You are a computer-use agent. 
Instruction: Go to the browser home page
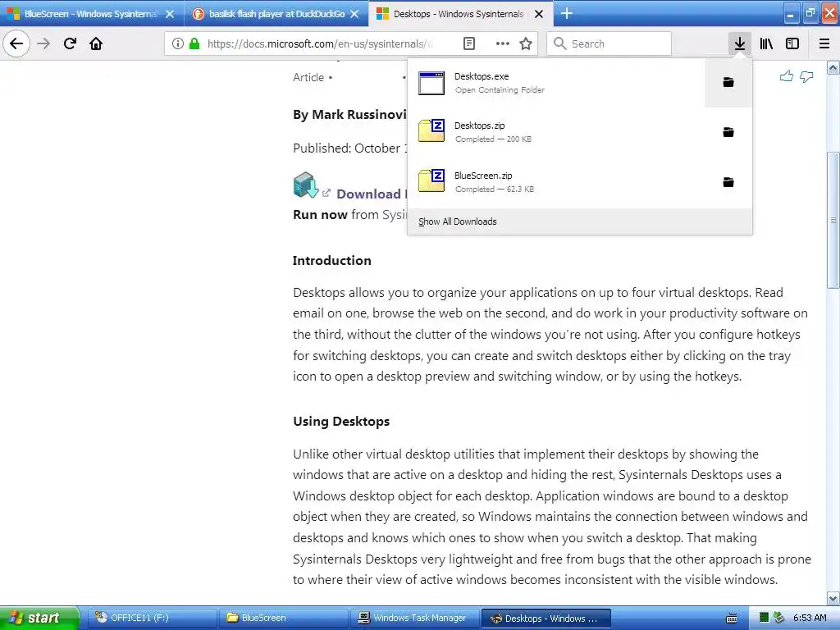(96, 43)
